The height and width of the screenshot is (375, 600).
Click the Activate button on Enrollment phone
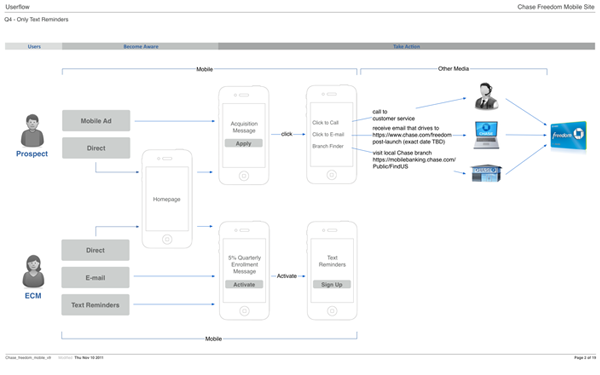244,284
